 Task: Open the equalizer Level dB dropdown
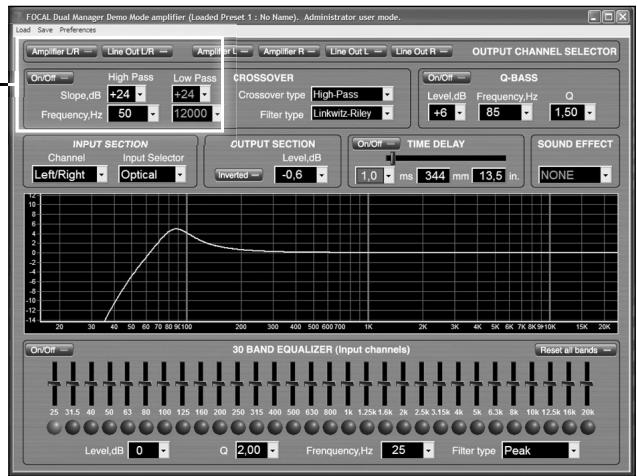(164, 450)
